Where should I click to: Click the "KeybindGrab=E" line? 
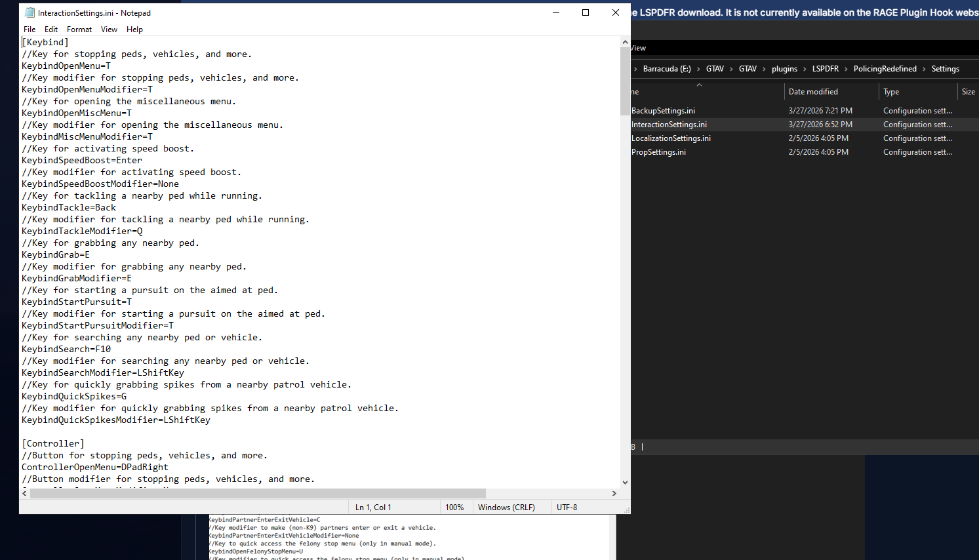56,255
